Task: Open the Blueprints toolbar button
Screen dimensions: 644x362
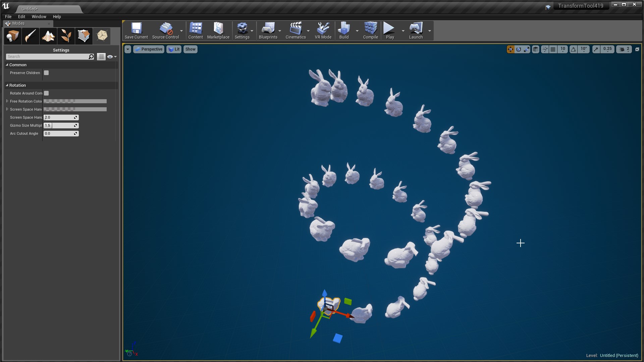Action: (x=268, y=31)
